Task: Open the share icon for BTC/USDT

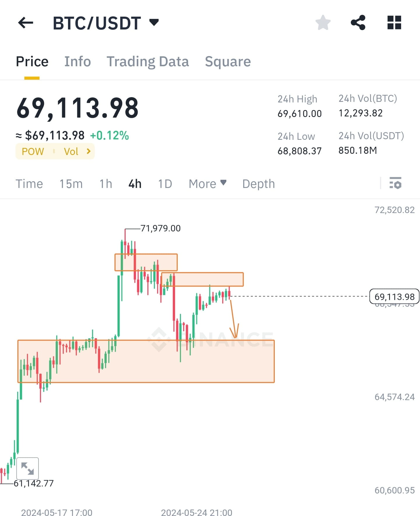Action: point(358,22)
